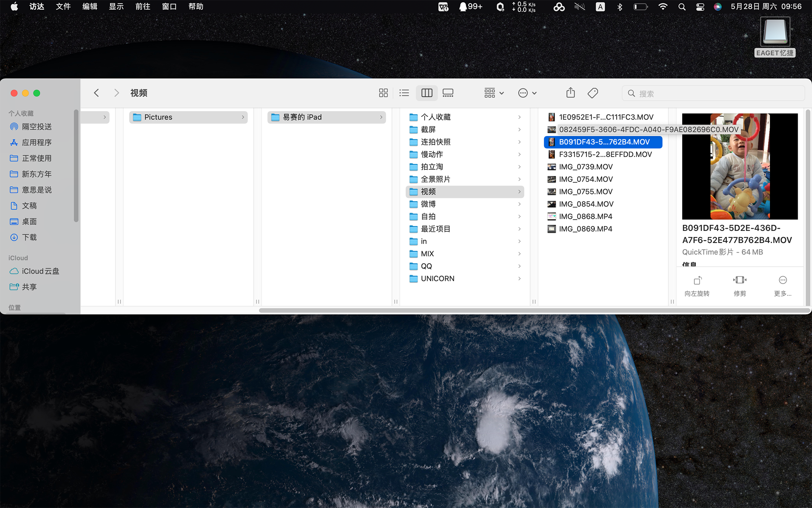
Task: Open the 自拍 folder
Action: pos(465,216)
